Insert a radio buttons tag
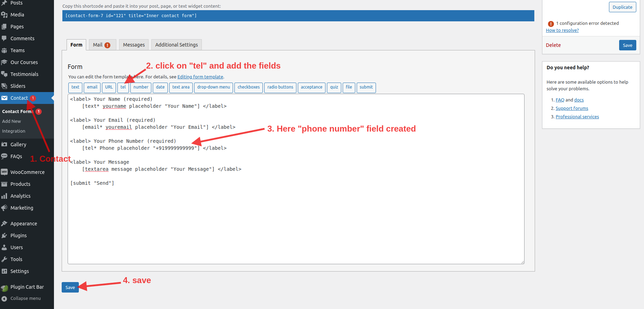Viewport: 644px width, 309px height. click(280, 87)
